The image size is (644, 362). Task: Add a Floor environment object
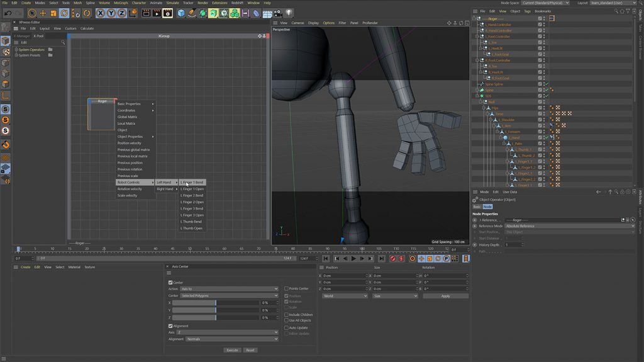267,13
